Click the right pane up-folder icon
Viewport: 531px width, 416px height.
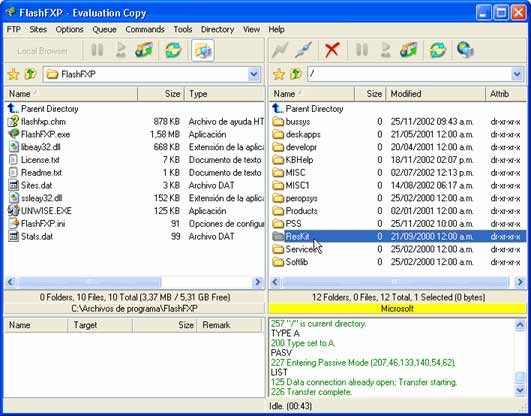pos(295,74)
